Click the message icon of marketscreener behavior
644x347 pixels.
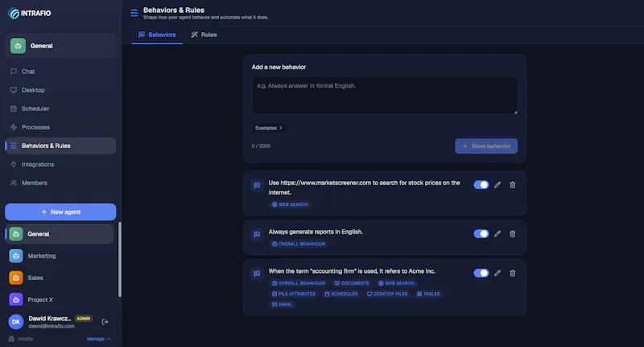coord(257,186)
